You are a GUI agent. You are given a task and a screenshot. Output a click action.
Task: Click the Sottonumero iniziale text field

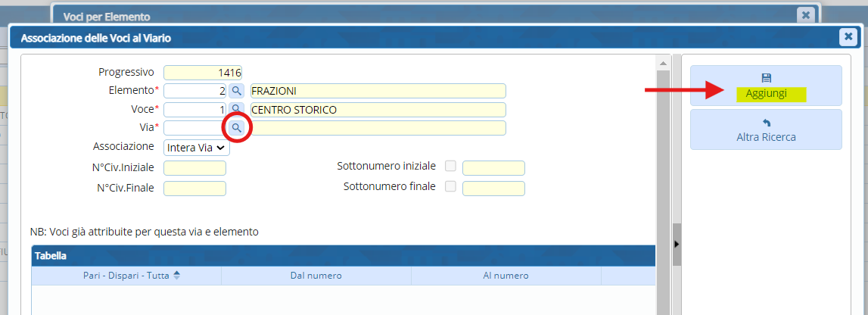493,168
